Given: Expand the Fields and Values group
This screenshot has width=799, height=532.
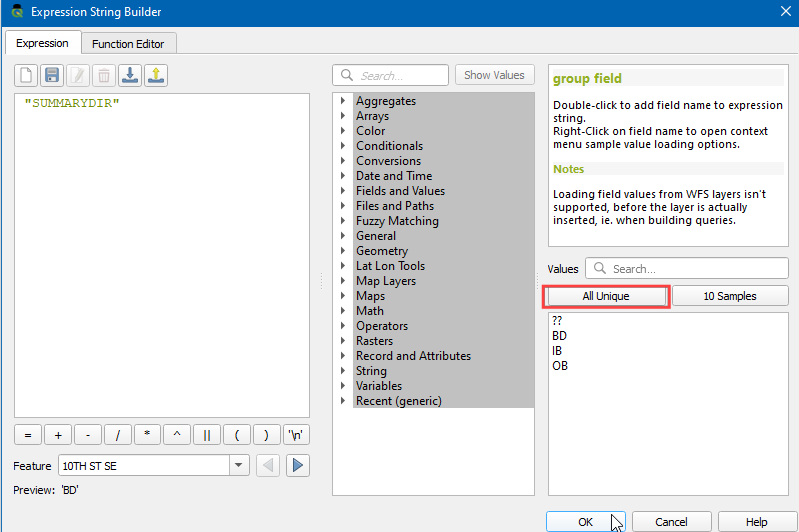Looking at the screenshot, I should [x=343, y=191].
